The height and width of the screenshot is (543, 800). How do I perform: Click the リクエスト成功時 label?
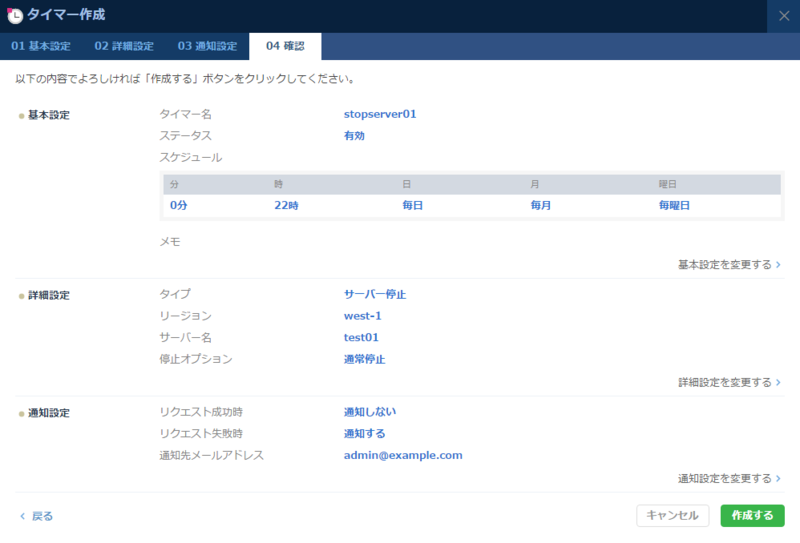(201, 412)
